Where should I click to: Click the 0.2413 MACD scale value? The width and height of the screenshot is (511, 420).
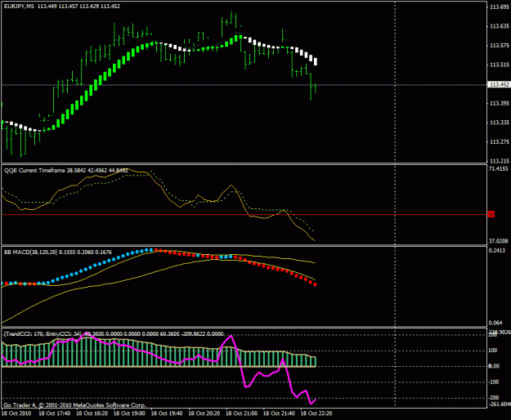(497, 250)
